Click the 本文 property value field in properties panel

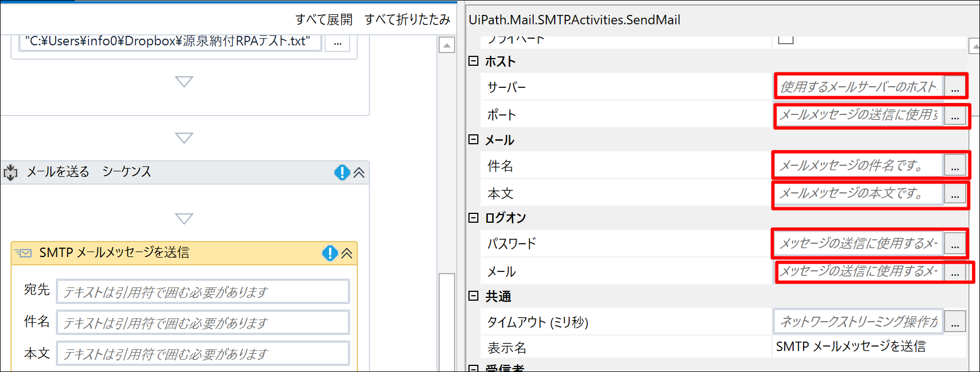858,193
